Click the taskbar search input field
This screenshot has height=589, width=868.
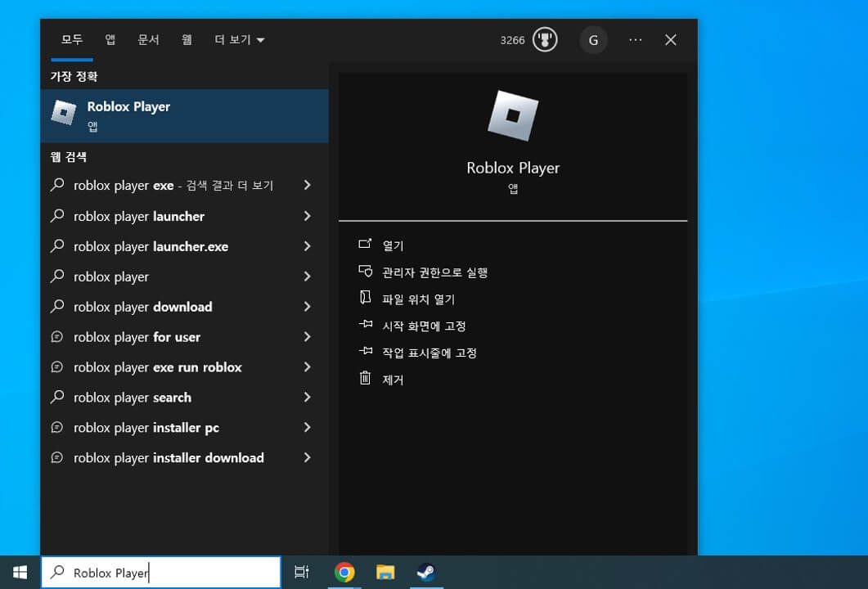pyautogui.click(x=160, y=573)
